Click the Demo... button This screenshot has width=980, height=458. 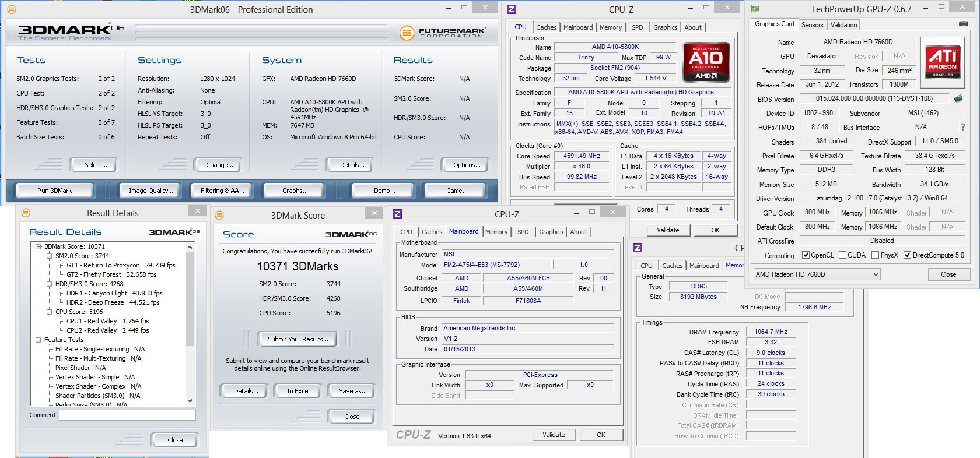point(384,191)
